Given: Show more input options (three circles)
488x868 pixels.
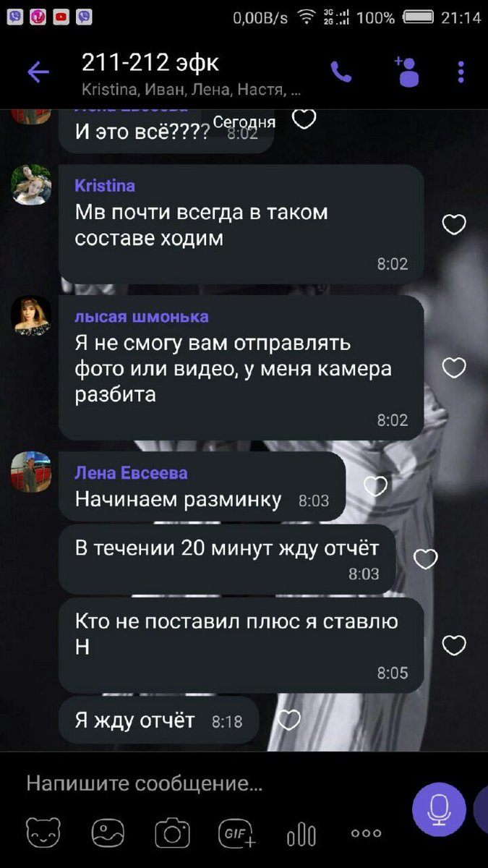Looking at the screenshot, I should tap(366, 833).
